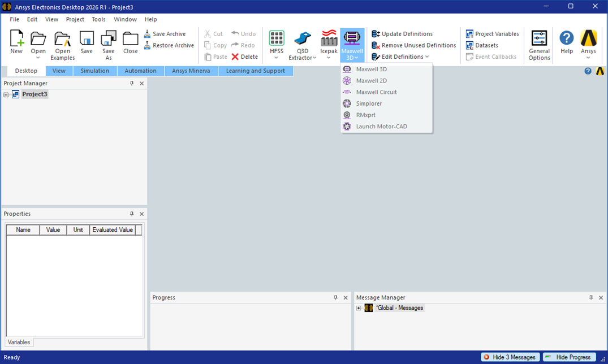Image resolution: width=608 pixels, height=364 pixels.
Task: Open dropdown arrow under Icepak
Action: click(329, 58)
